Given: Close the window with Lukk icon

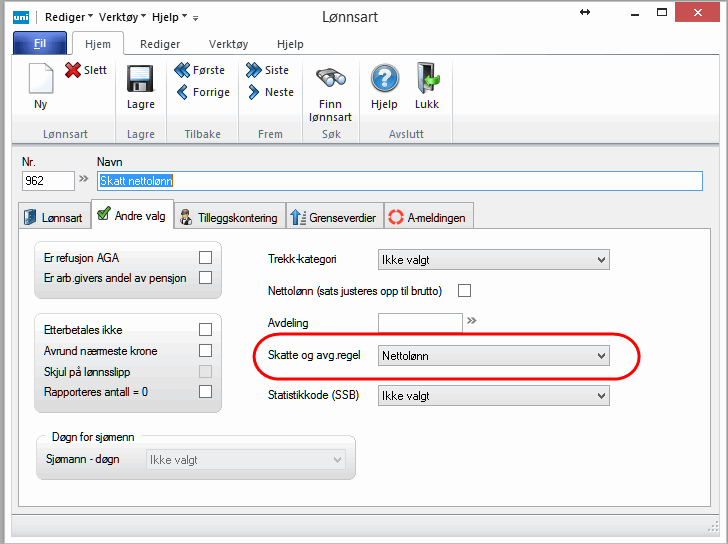Looking at the screenshot, I should click(x=427, y=79).
